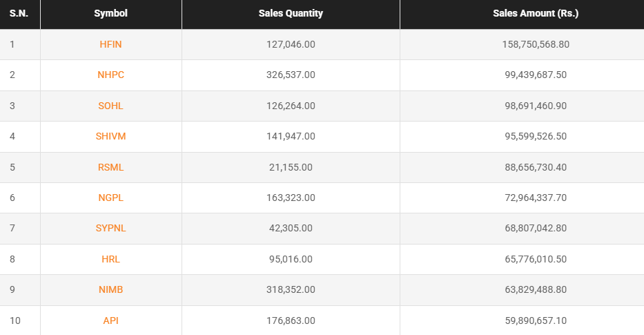Image resolution: width=644 pixels, height=335 pixels.
Task: Click the NGPL stock symbol
Action: click(110, 198)
